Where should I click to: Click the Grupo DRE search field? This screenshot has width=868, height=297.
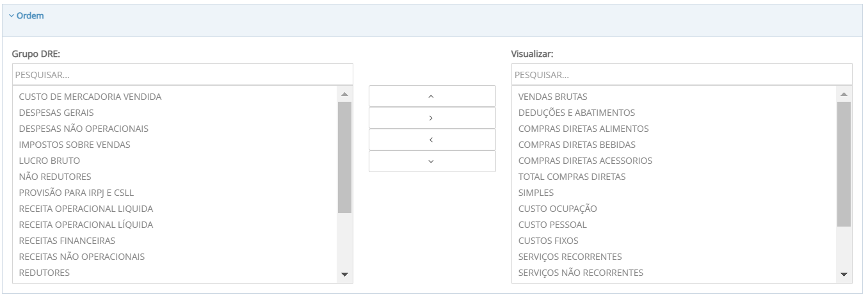pos(182,74)
